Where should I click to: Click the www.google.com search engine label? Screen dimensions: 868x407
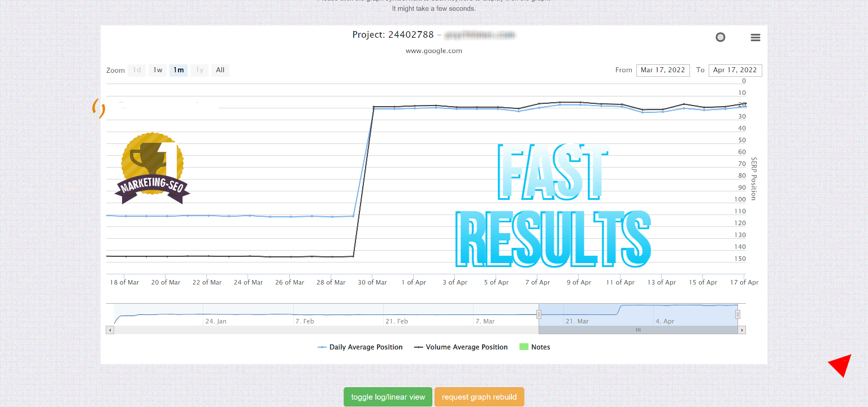[434, 50]
